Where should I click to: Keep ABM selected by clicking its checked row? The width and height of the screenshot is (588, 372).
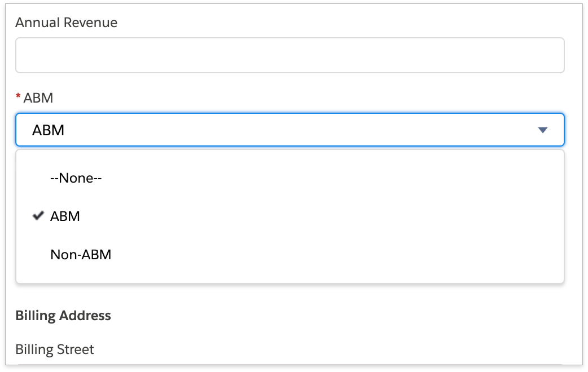(169, 216)
